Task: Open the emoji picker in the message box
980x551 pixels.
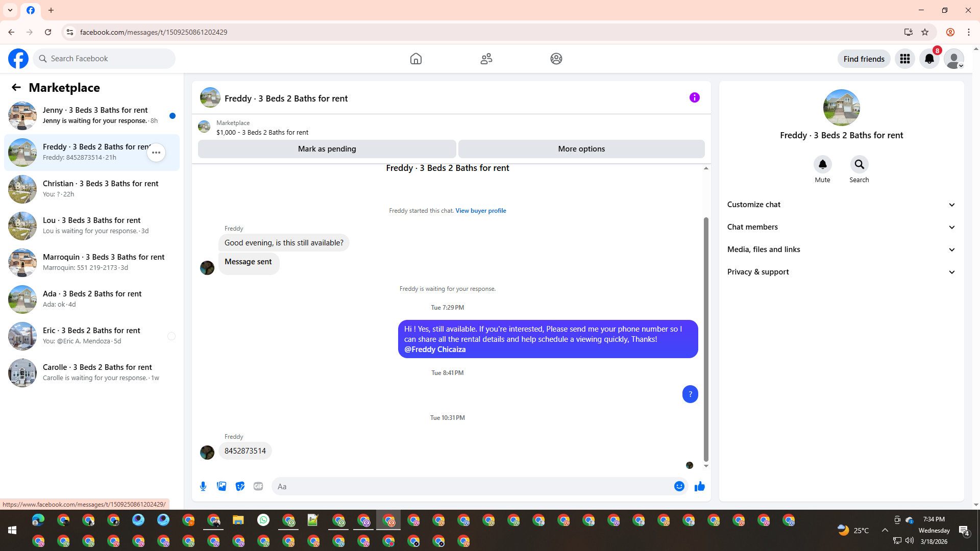Action: 679,486
